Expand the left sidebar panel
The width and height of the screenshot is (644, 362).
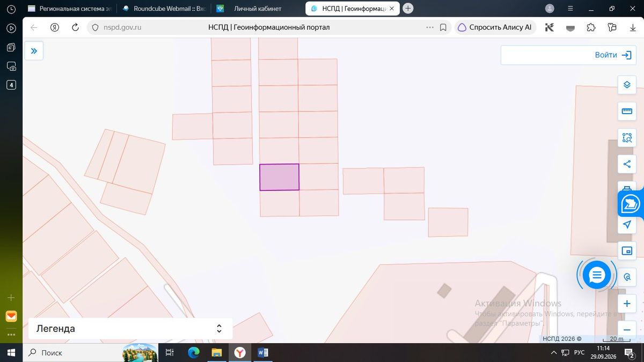click(34, 51)
